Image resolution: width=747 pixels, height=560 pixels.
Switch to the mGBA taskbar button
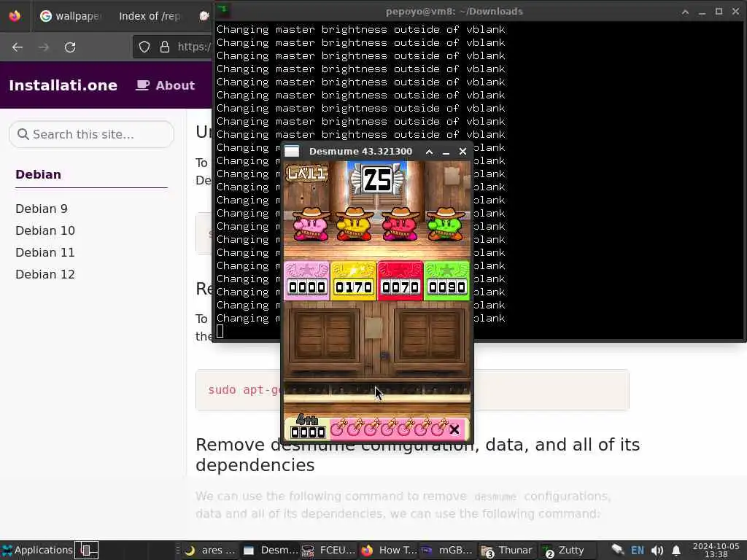(446, 550)
